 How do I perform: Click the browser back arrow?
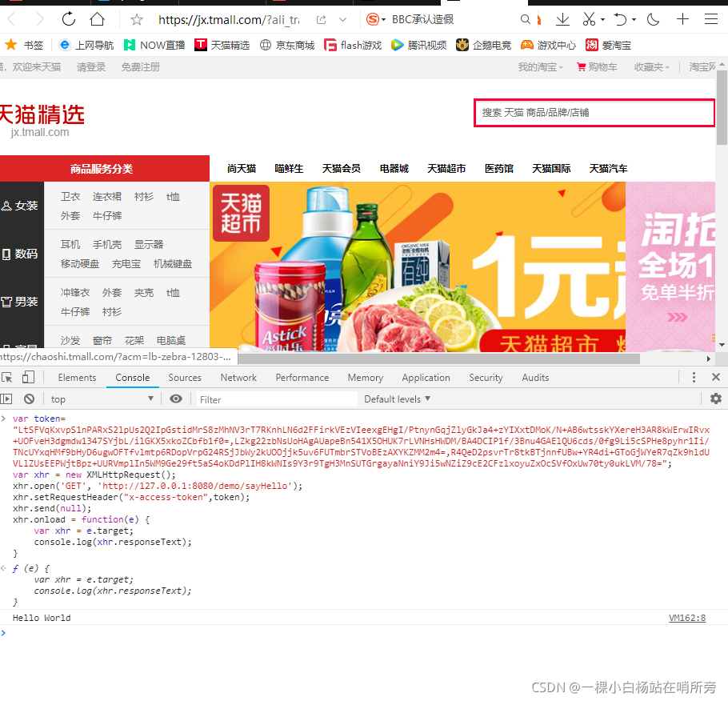[12, 19]
